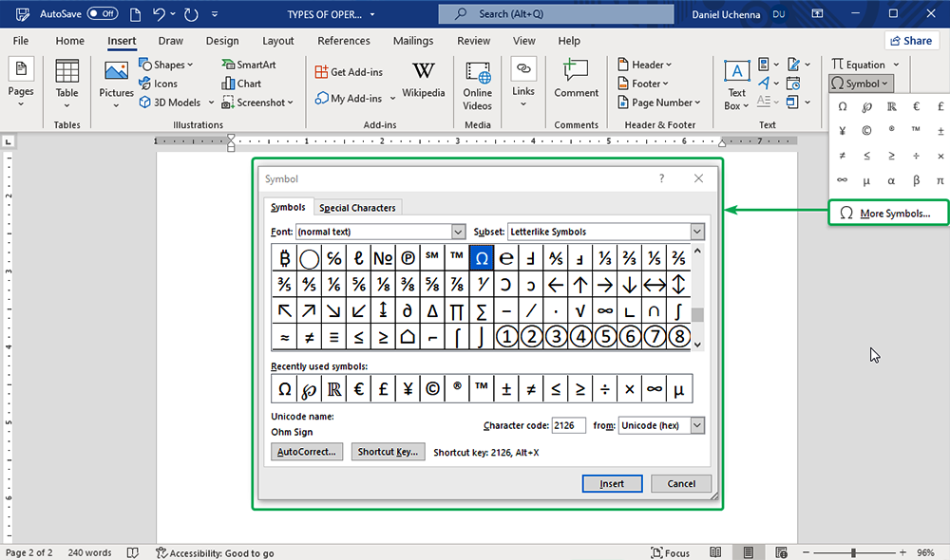Switch to the Special Characters tab
950x560 pixels.
(x=358, y=207)
